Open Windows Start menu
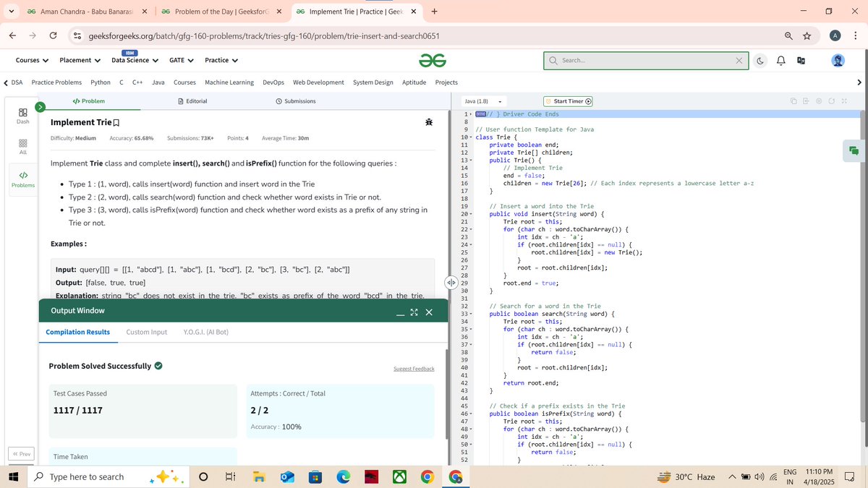 13,476
